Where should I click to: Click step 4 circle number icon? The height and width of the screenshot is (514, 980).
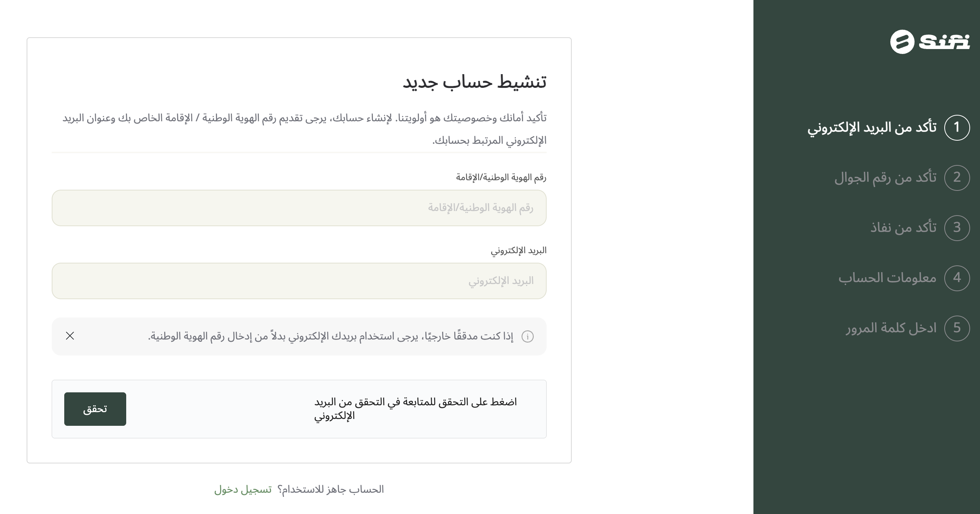(957, 278)
